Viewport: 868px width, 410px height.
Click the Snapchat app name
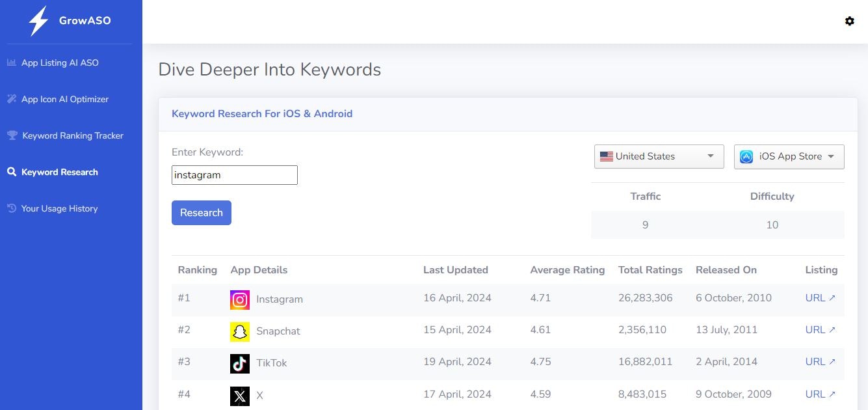click(278, 331)
